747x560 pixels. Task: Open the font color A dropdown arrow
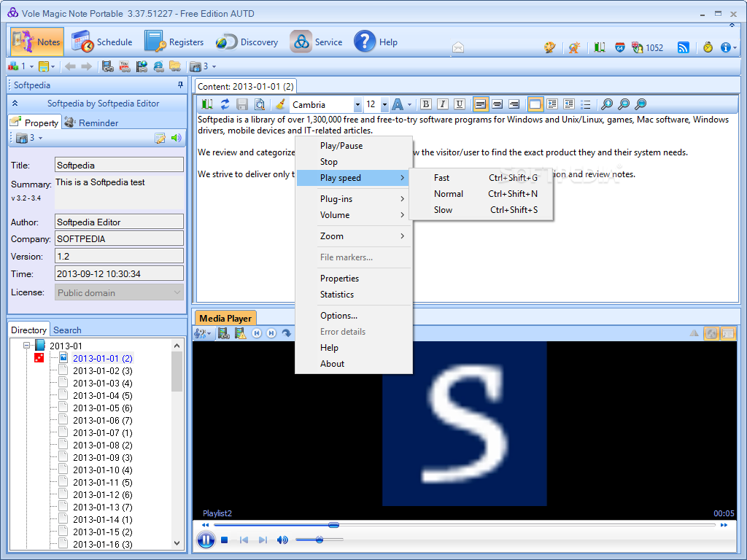(409, 104)
